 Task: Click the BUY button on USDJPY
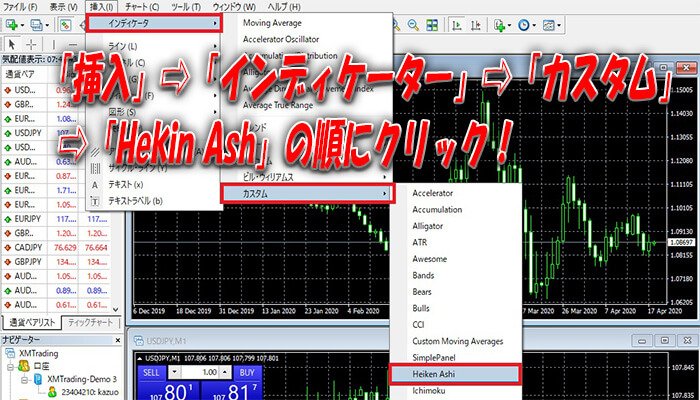[x=246, y=370]
